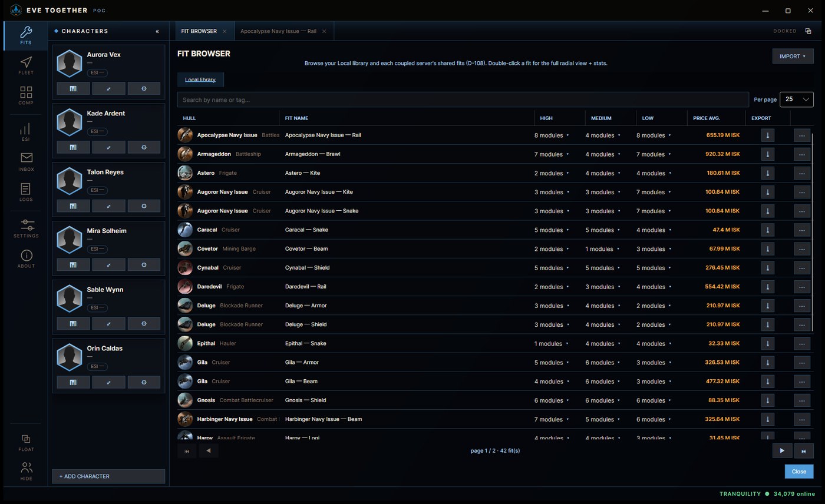Open the About page in sidebar
This screenshot has width=825, height=504.
click(25, 258)
